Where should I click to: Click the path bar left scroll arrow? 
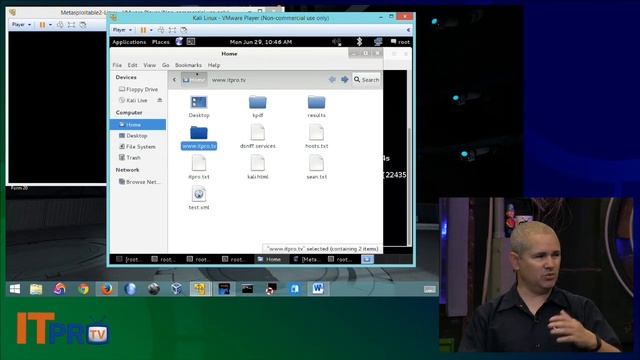click(x=174, y=80)
